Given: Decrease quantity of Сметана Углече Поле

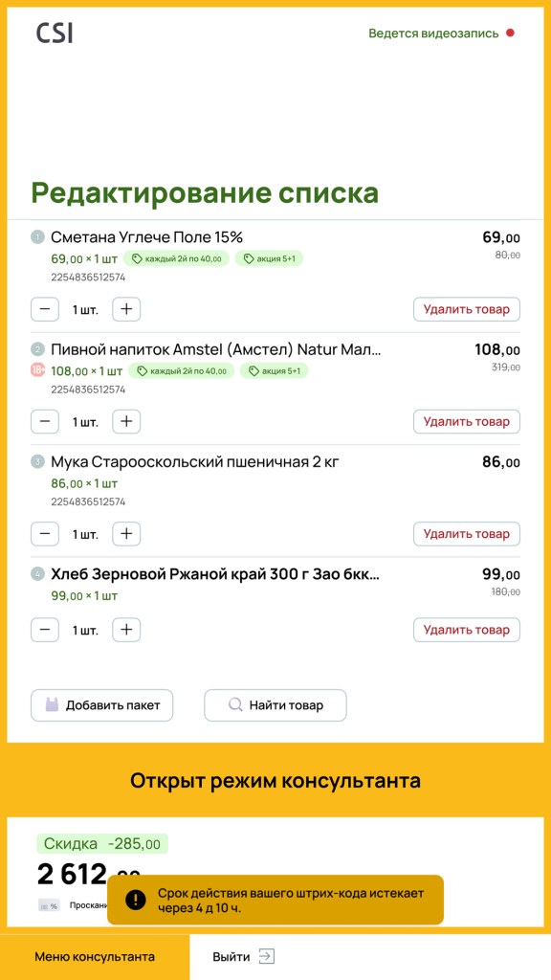Looking at the screenshot, I should tap(45, 309).
